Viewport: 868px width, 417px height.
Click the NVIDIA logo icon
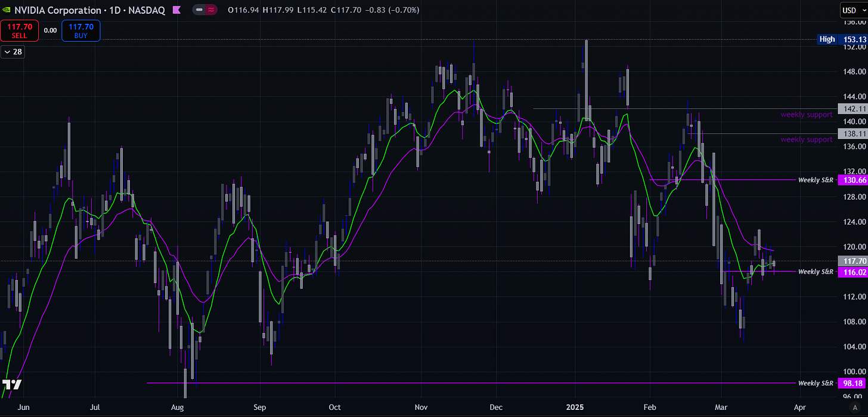[7, 10]
